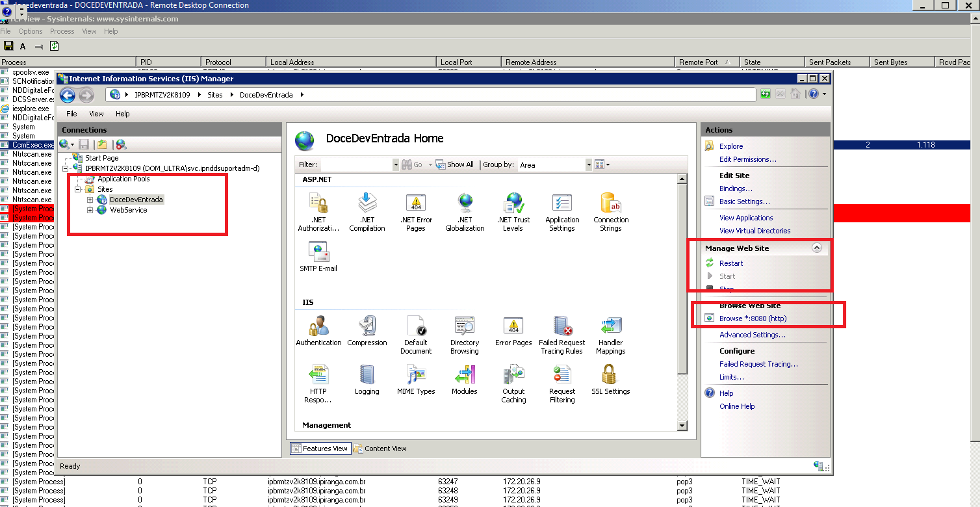Viewport: 980px width, 507px height.
Task: Click the Filter text input field
Action: 356,165
